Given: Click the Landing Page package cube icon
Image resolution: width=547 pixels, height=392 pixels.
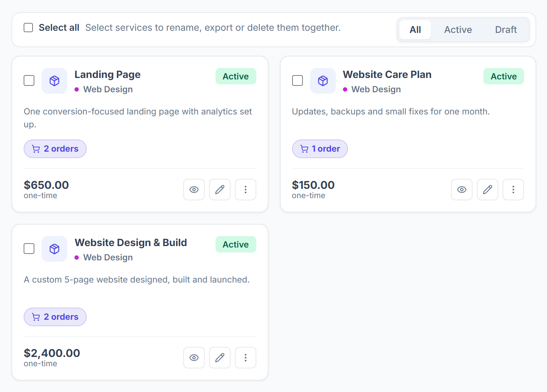Looking at the screenshot, I should (x=54, y=81).
